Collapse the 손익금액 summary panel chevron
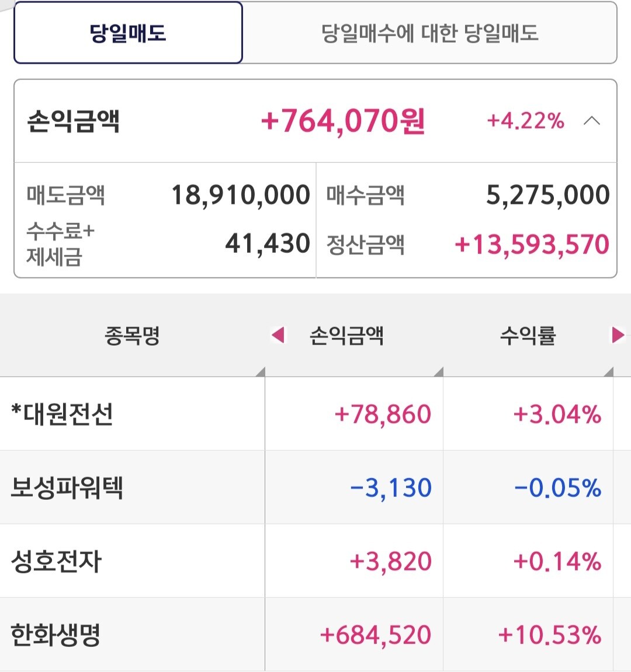 point(592,121)
